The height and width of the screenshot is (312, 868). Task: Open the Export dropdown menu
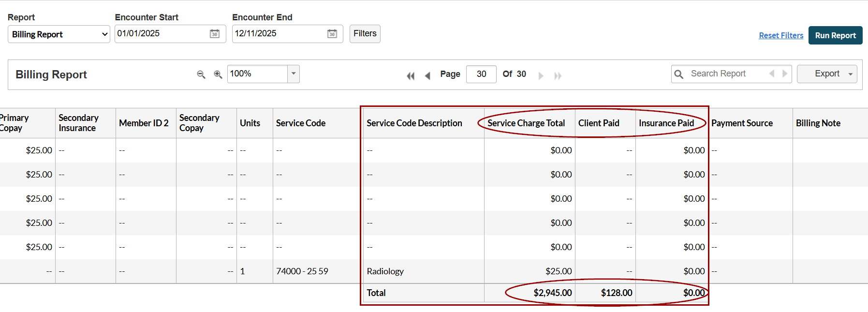click(827, 74)
